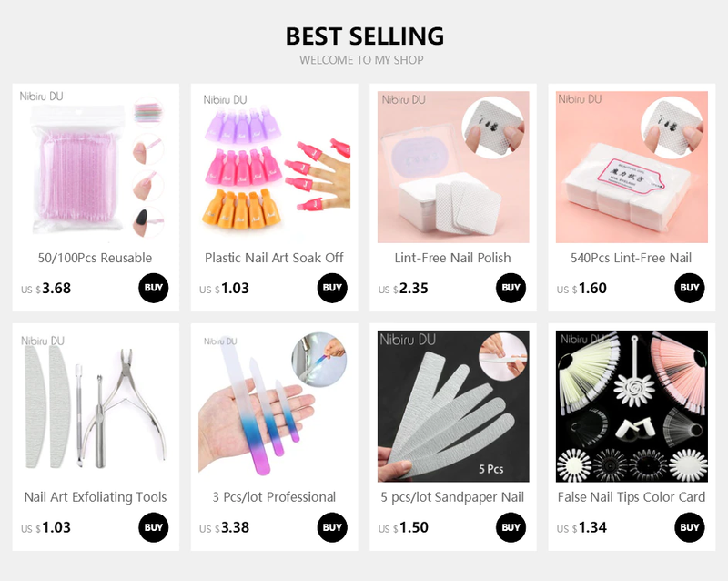
Task: Open the gray sandpaper files image
Action: (453, 406)
